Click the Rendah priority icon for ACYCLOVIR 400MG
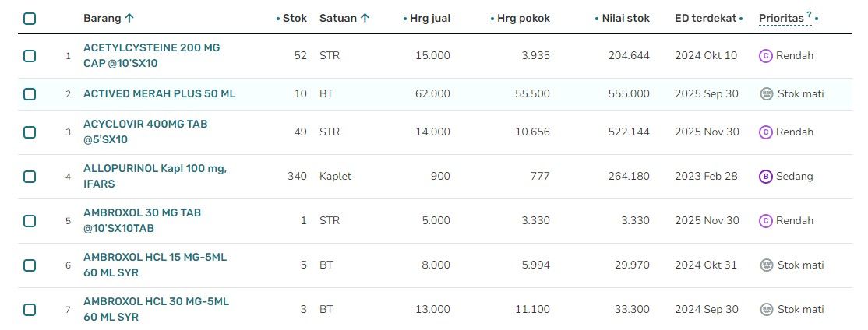 click(765, 132)
